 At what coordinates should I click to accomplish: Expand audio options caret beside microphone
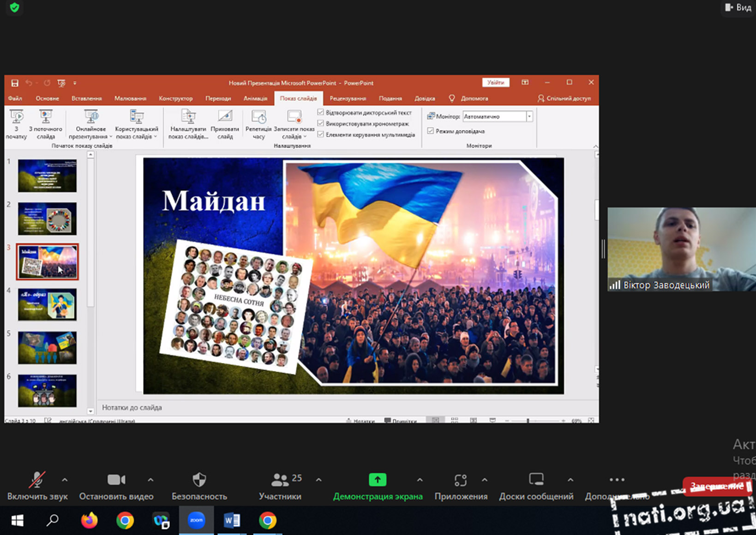pyautogui.click(x=65, y=480)
